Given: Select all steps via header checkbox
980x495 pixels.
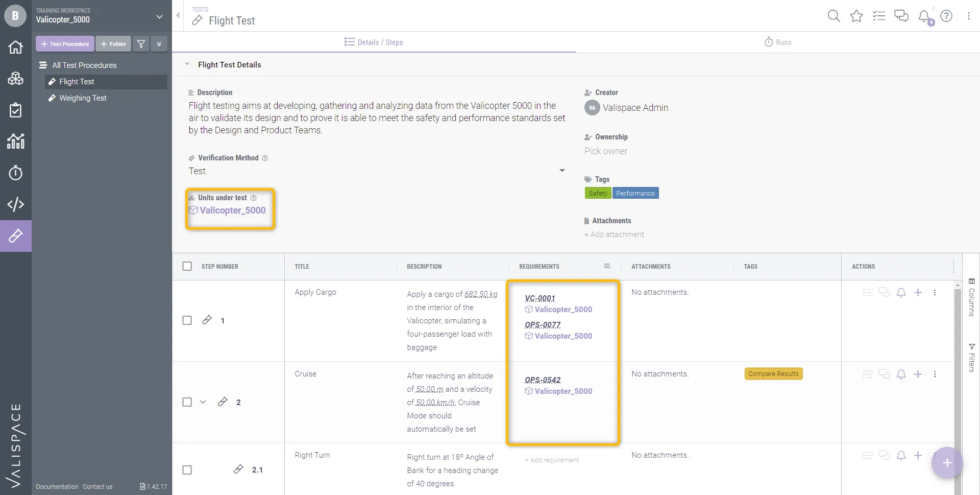Looking at the screenshot, I should click(187, 266).
